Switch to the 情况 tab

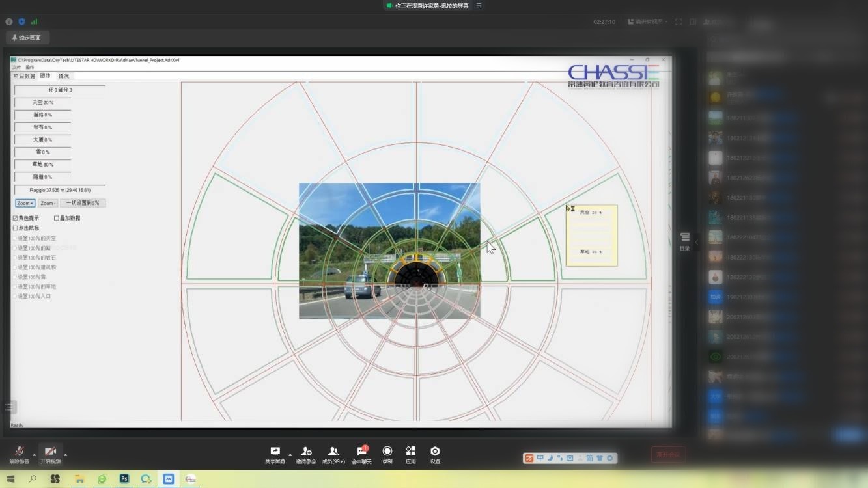tap(63, 76)
